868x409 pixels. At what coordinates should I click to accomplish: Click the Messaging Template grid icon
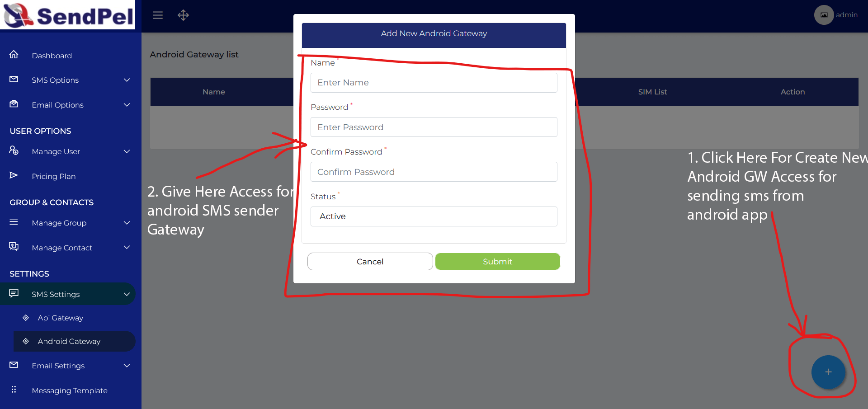(14, 390)
